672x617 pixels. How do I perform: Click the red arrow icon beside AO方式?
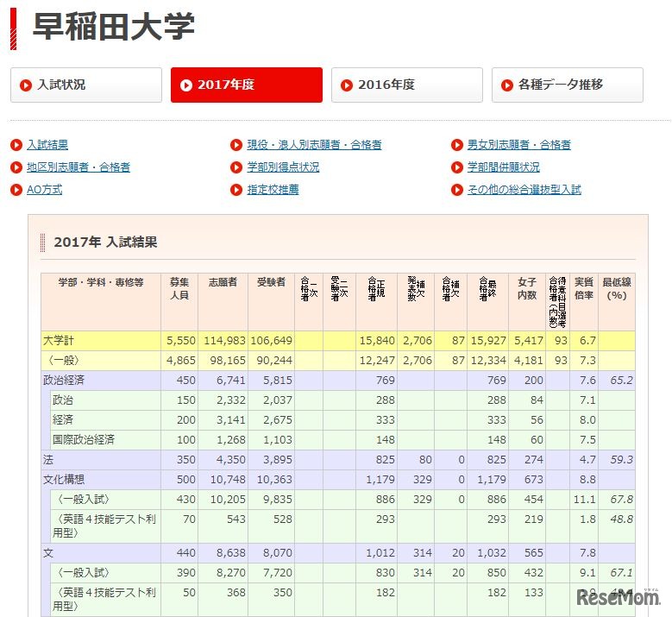coord(16,190)
